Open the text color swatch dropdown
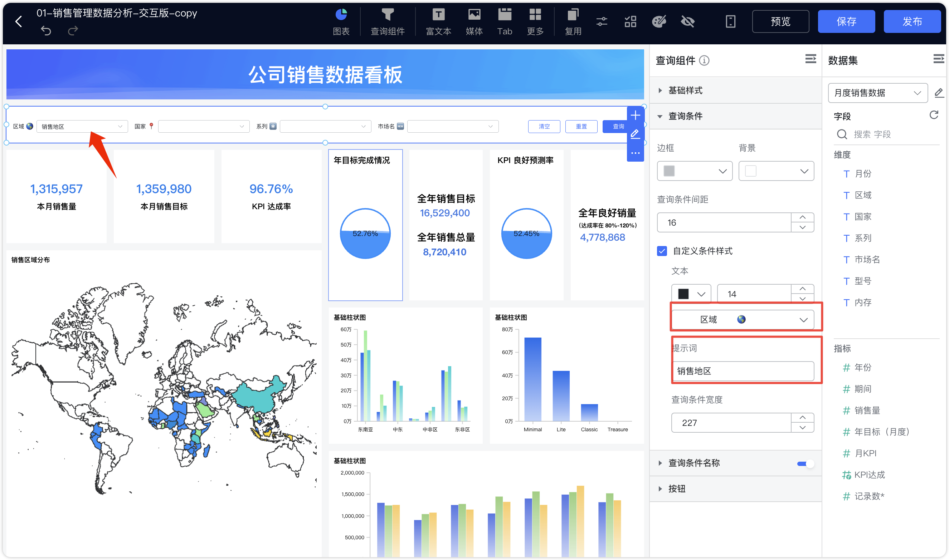Viewport: 949px width, 560px height. tap(691, 294)
